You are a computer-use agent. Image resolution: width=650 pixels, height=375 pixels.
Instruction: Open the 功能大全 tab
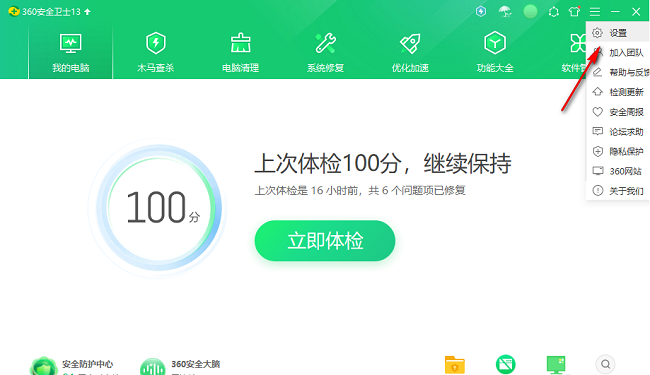(x=495, y=53)
